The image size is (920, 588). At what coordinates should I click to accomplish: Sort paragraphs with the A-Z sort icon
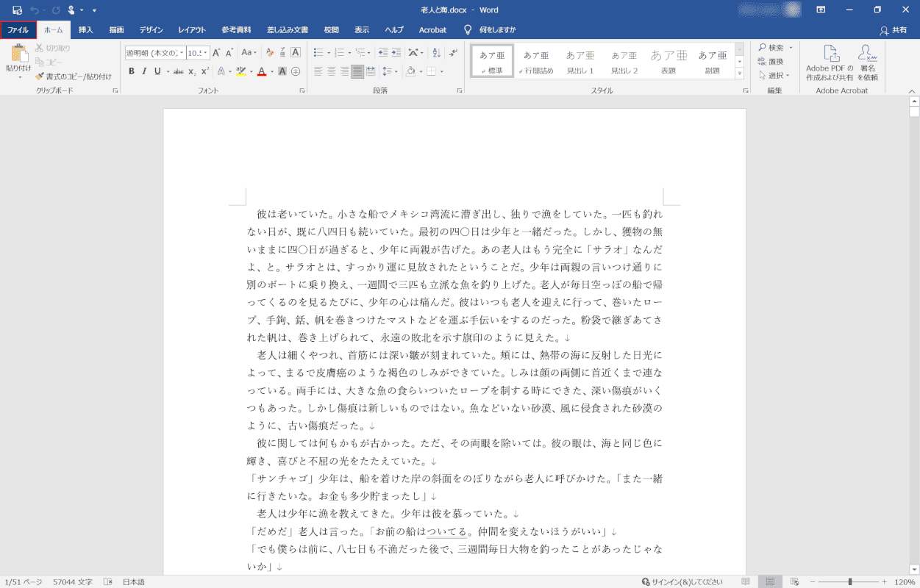[438, 52]
